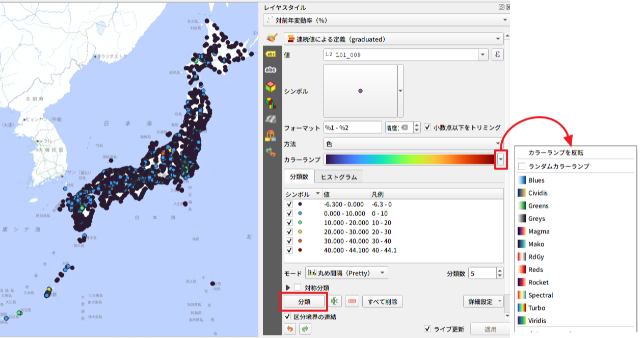Open the カラーランプ dropdown arrow
The image size is (644, 338).
501,160
